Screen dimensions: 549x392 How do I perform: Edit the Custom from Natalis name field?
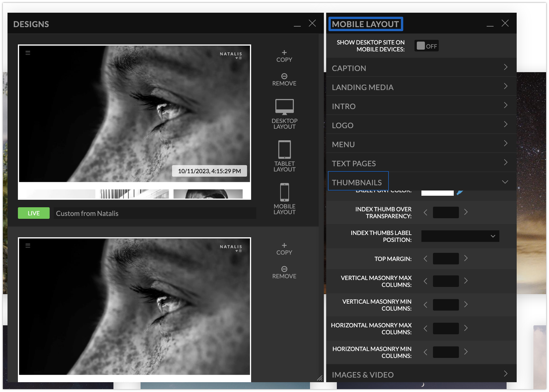[x=155, y=213]
